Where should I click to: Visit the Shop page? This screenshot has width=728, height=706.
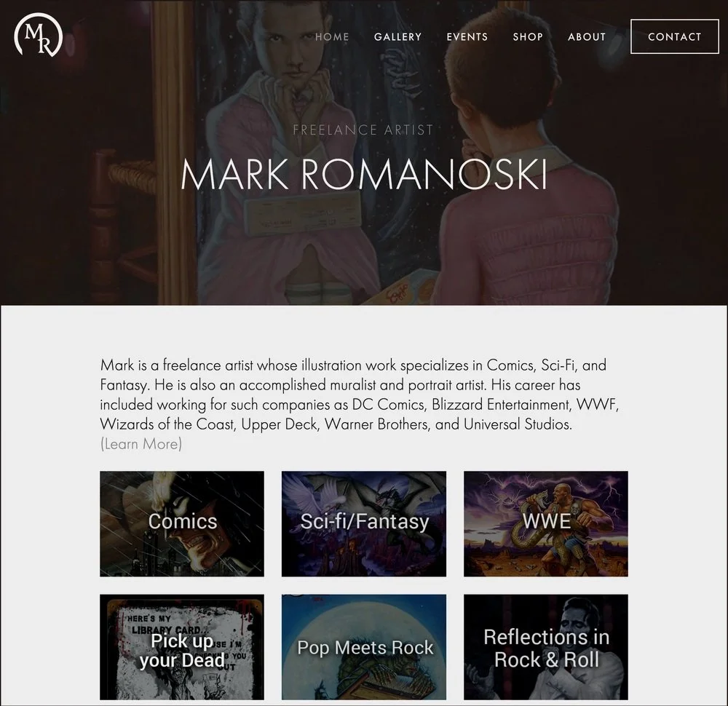(x=528, y=36)
